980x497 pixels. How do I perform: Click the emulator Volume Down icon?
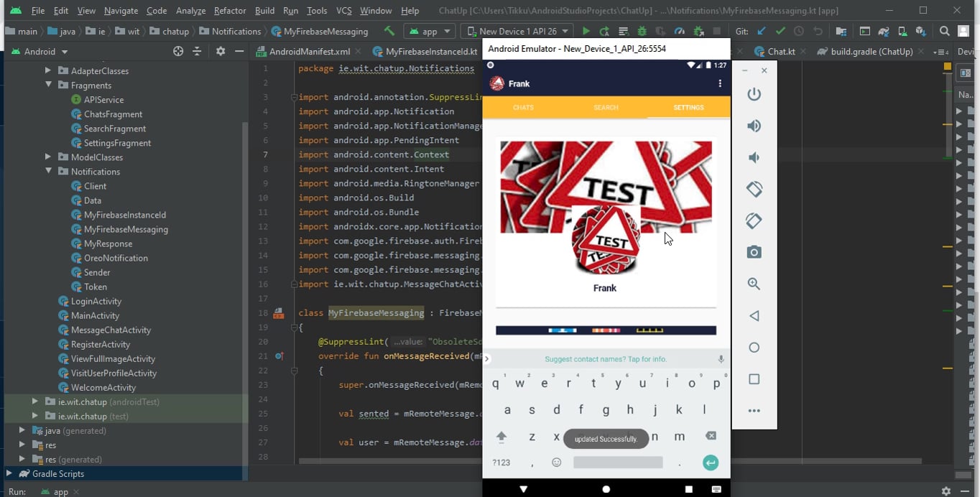(x=754, y=157)
